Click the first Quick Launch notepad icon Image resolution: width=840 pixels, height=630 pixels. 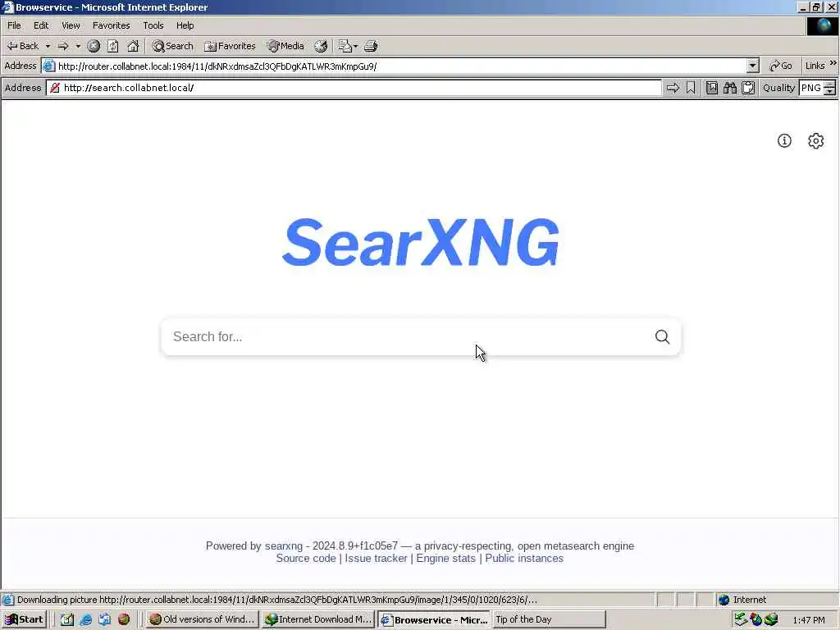point(67,619)
